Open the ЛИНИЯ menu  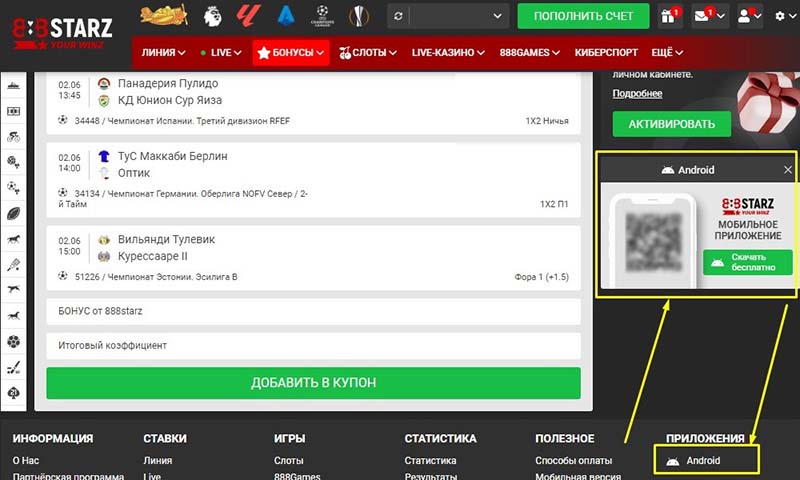click(x=163, y=53)
